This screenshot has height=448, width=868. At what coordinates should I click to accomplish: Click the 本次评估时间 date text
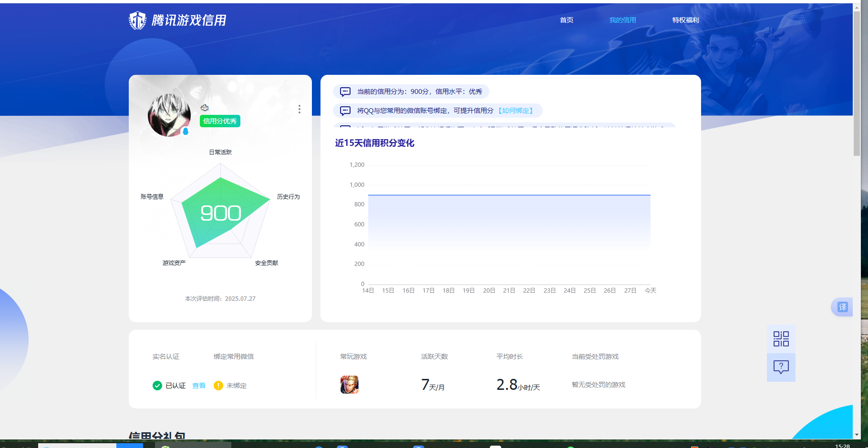(x=220, y=299)
